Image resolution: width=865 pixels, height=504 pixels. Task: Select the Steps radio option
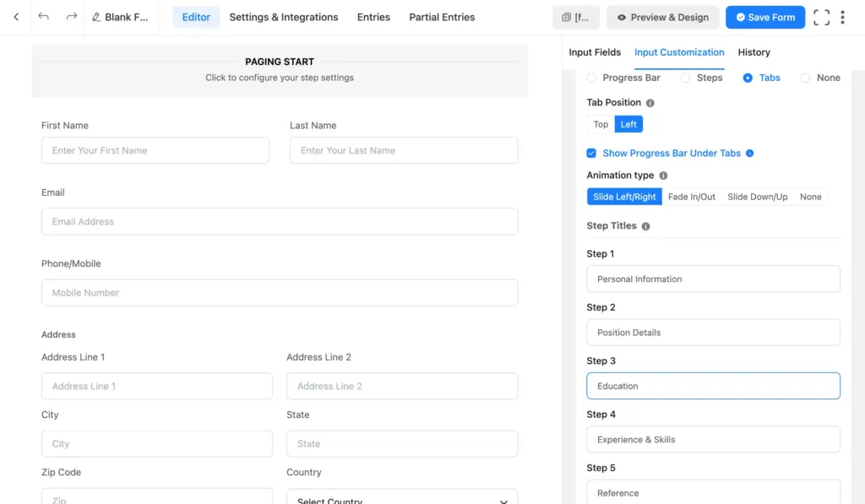(x=685, y=79)
